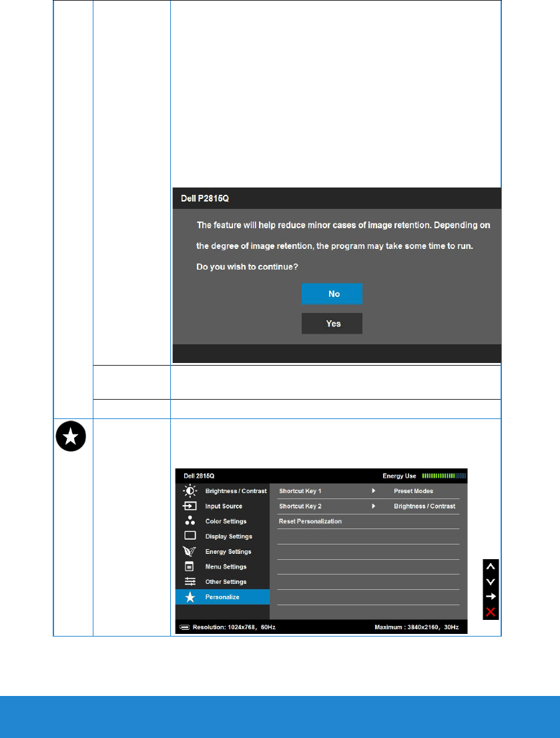Click the red X exit button
This screenshot has height=738, width=560.
click(x=491, y=612)
